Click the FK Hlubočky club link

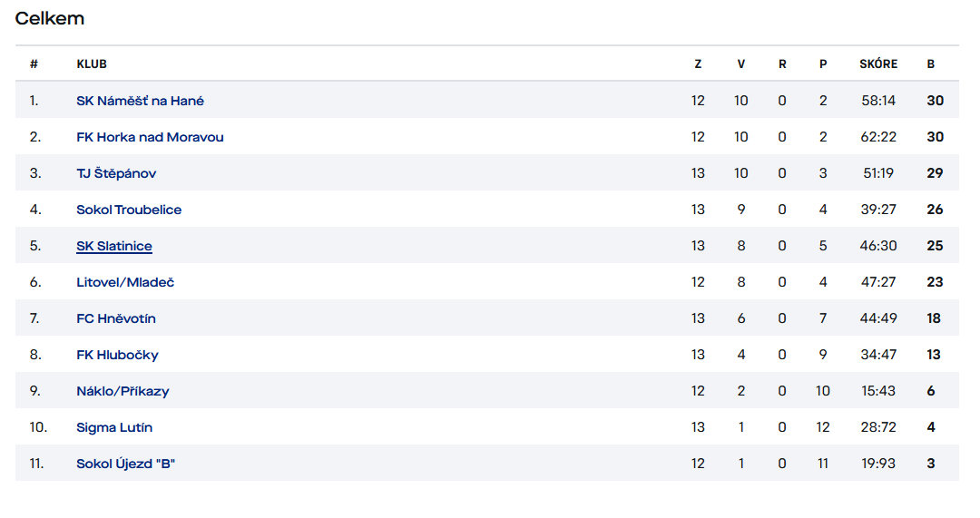click(117, 355)
